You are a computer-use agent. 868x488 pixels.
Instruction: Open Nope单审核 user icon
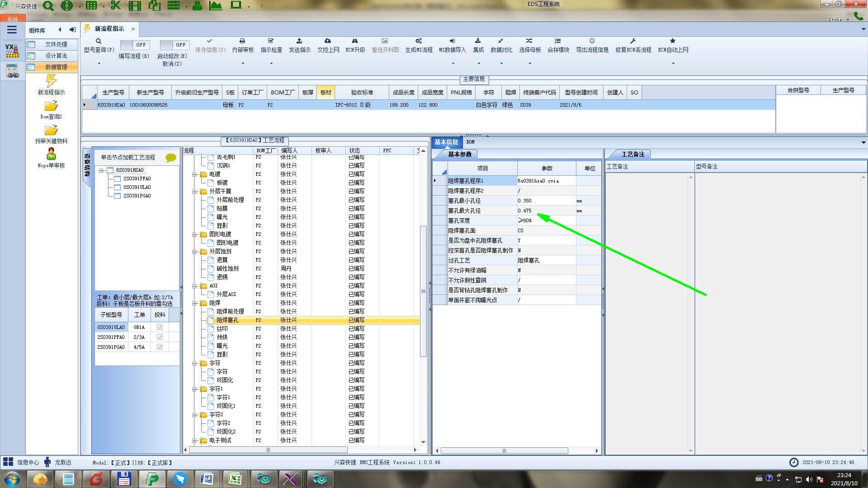click(x=51, y=154)
